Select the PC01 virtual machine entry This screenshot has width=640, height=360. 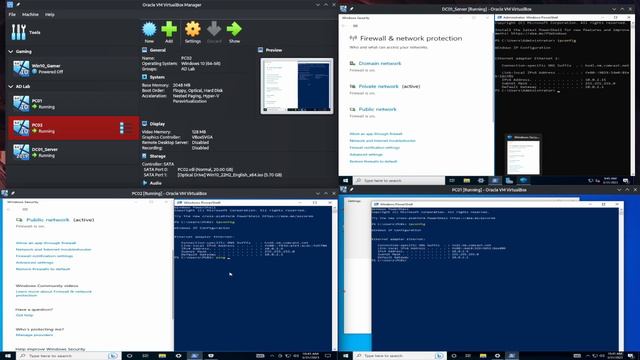point(73,103)
